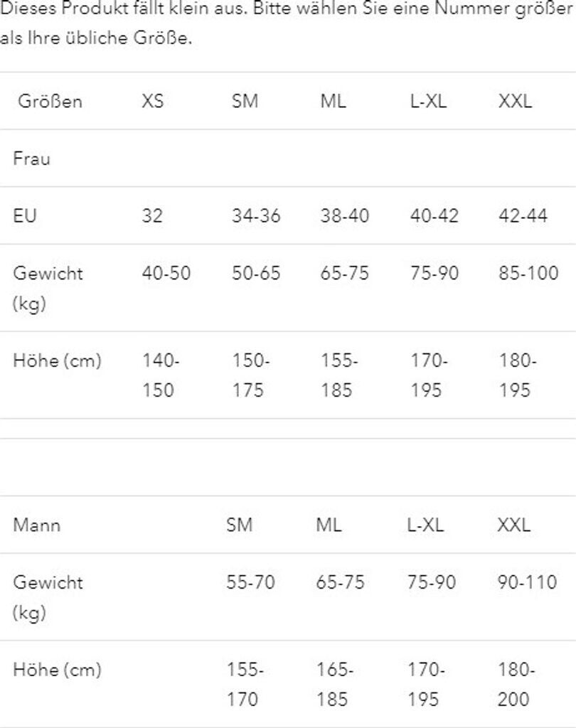Select the 155-170 cm height cell
Image resolution: width=576 pixels, height=728 pixels.
(x=245, y=685)
